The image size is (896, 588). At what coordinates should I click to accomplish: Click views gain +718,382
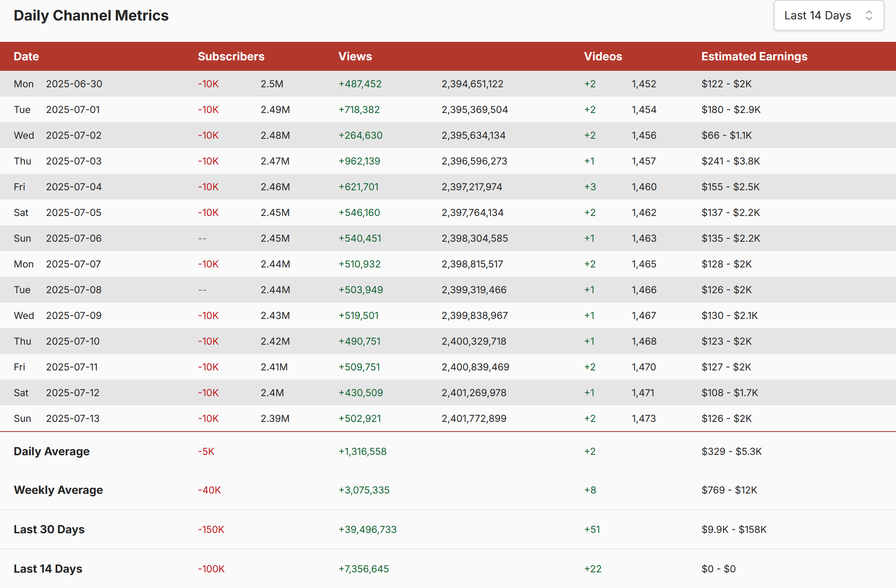click(359, 109)
